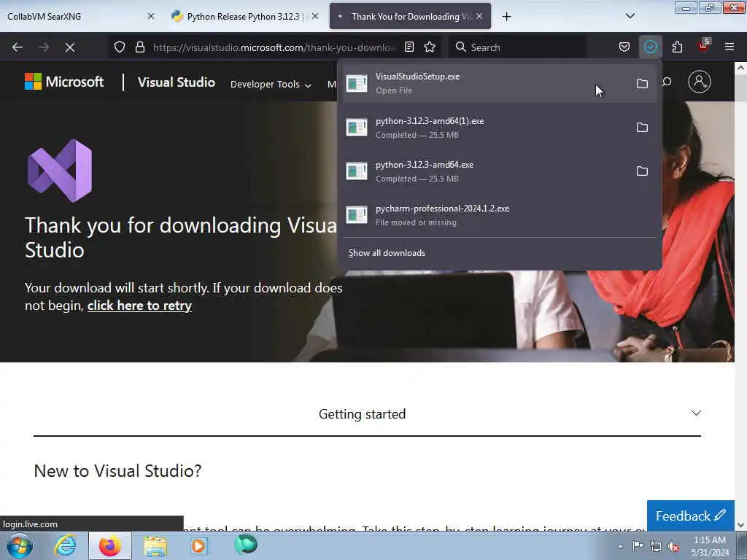Viewport: 747px width, 560px height.
Task: Switch to the CollabVM SearXNG tab
Action: coord(80,16)
